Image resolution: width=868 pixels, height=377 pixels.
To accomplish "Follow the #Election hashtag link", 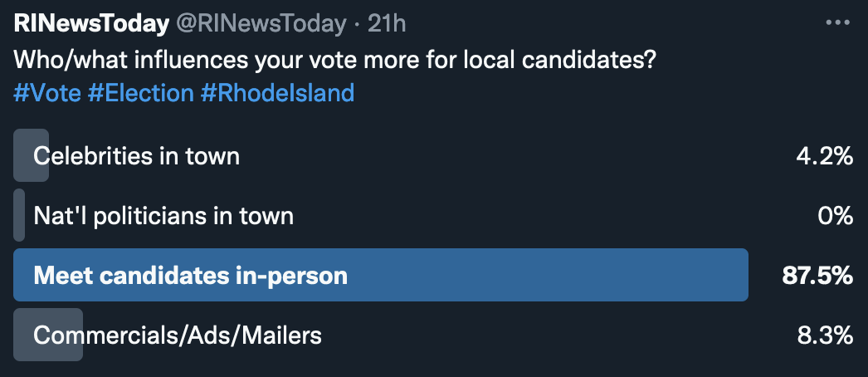I will pyautogui.click(x=141, y=91).
